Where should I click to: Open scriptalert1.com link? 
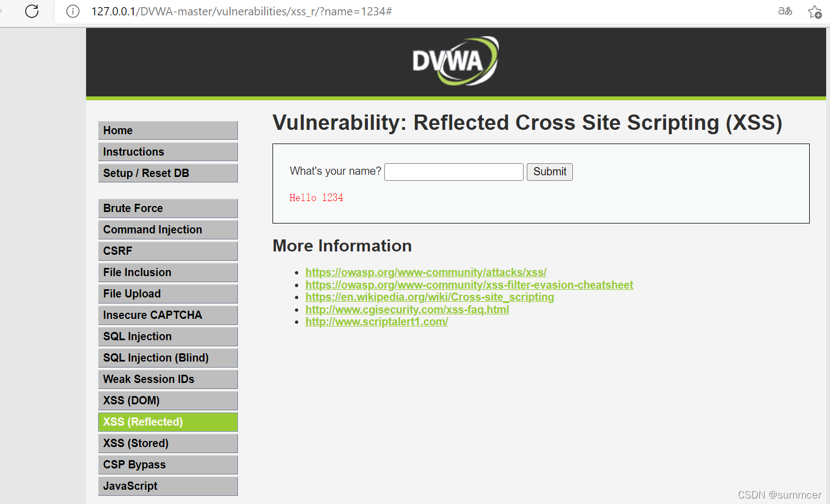point(377,322)
